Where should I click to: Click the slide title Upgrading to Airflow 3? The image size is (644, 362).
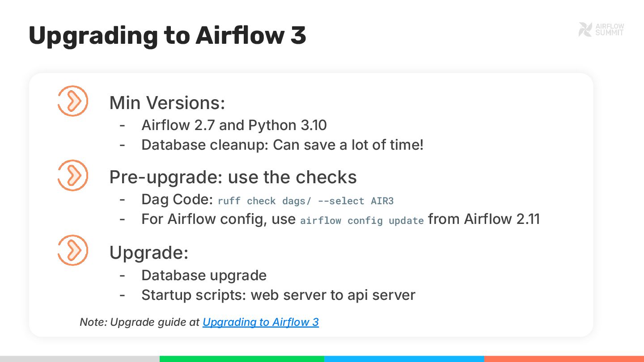click(x=167, y=36)
